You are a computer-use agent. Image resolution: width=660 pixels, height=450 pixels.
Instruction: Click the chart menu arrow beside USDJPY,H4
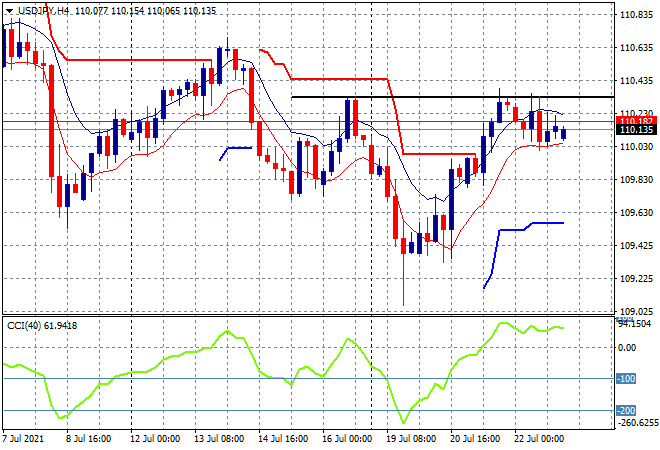click(9, 11)
